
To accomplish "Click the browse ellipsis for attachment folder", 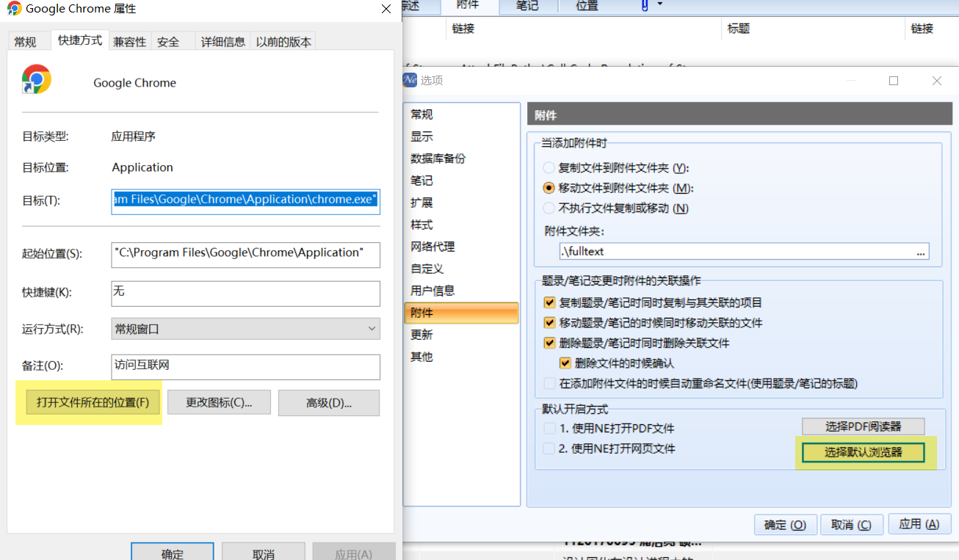I will tap(920, 252).
